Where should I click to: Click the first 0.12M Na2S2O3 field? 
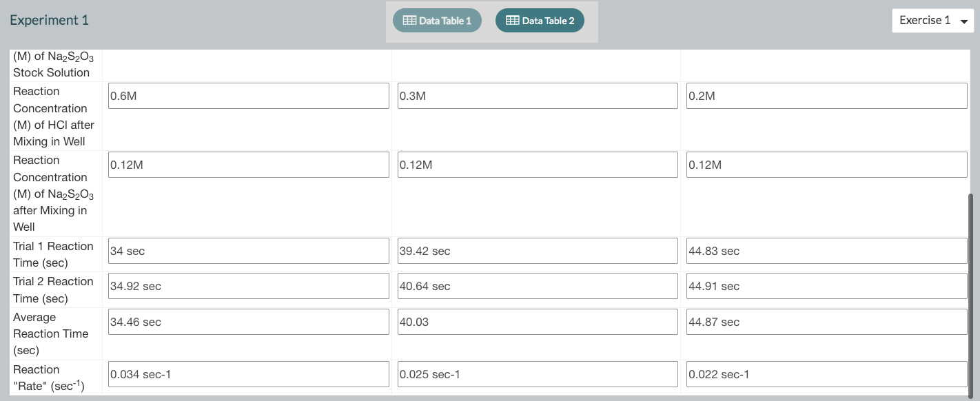pos(248,165)
